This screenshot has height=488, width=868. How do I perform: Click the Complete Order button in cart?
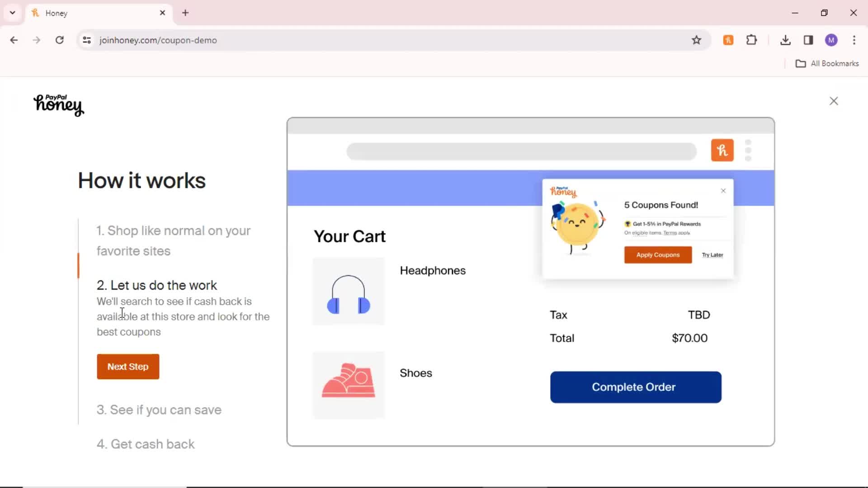pos(634,387)
